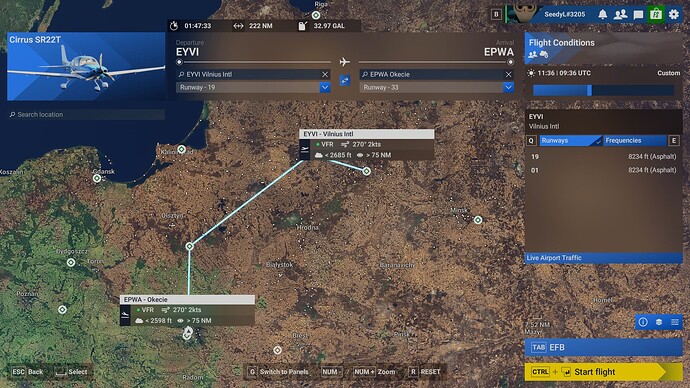Click the EPWA - Okecie map popup header
This screenshot has height=388, width=690.
pos(187,300)
